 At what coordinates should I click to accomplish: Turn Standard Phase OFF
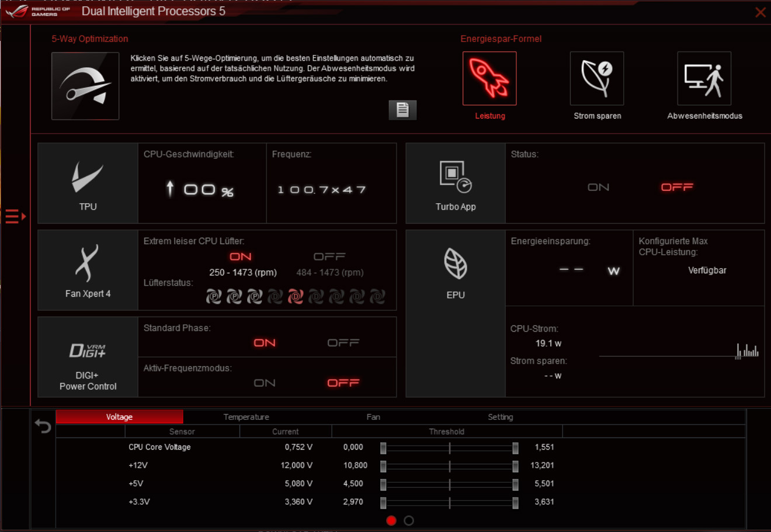tap(343, 343)
